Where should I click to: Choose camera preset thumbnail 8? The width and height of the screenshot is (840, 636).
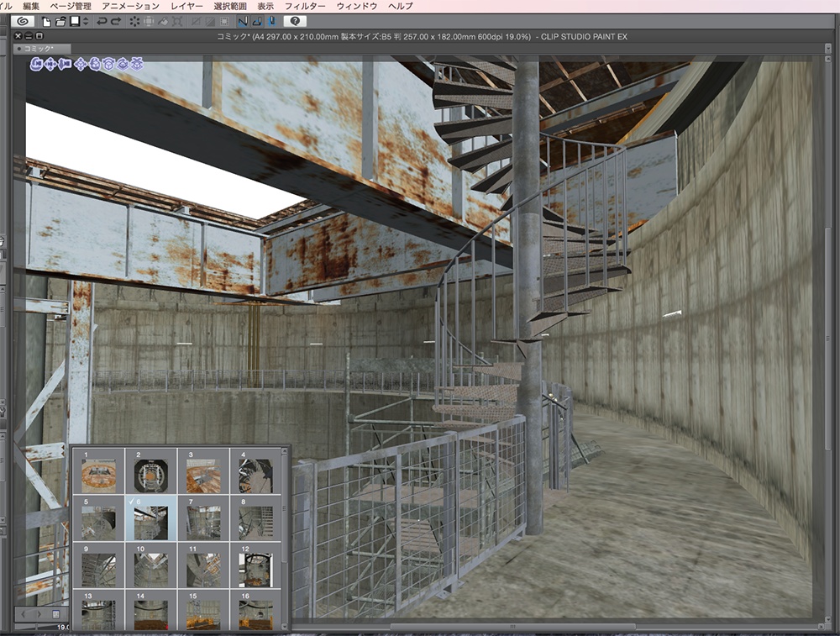click(255, 518)
